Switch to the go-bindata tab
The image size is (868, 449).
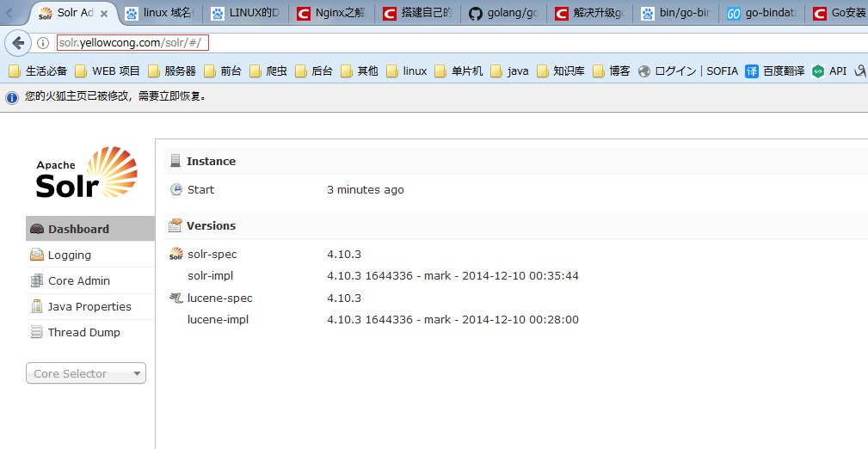tap(761, 13)
